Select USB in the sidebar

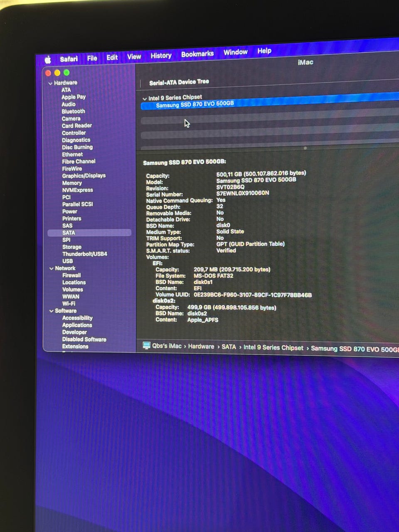click(x=68, y=261)
